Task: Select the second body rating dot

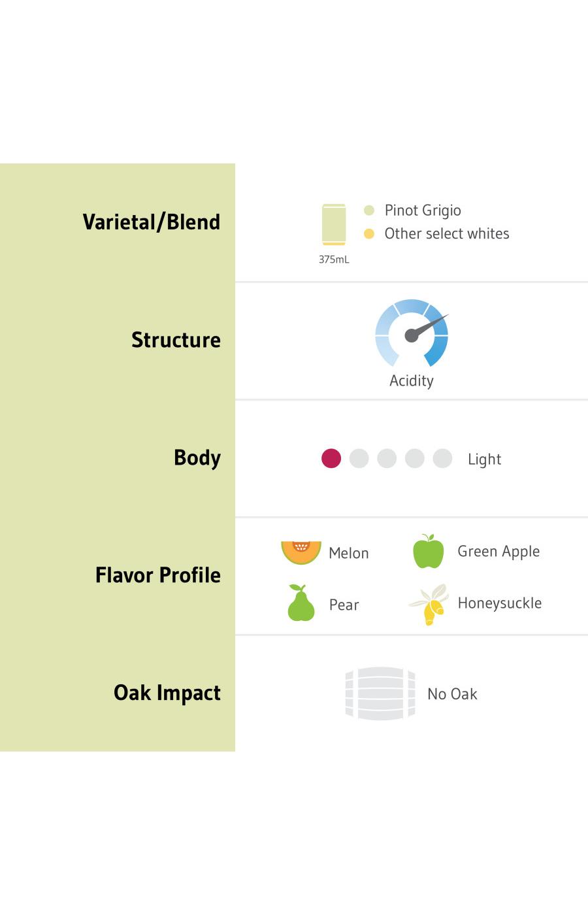Action: coord(359,459)
